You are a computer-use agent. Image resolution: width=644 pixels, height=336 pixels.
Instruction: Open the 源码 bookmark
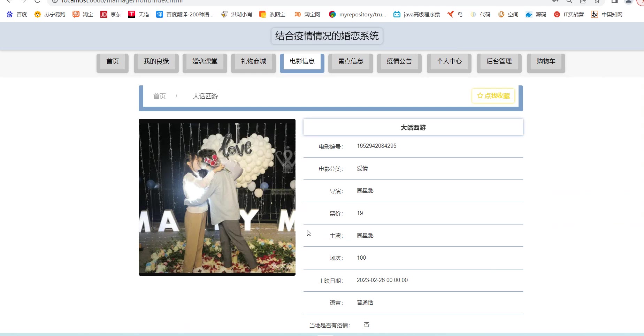(x=536, y=14)
